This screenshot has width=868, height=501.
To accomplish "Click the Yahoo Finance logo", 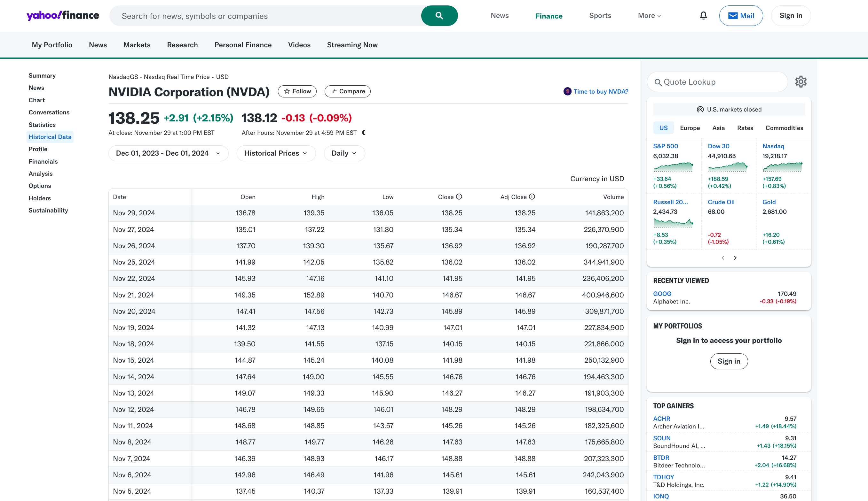I will pyautogui.click(x=63, y=15).
